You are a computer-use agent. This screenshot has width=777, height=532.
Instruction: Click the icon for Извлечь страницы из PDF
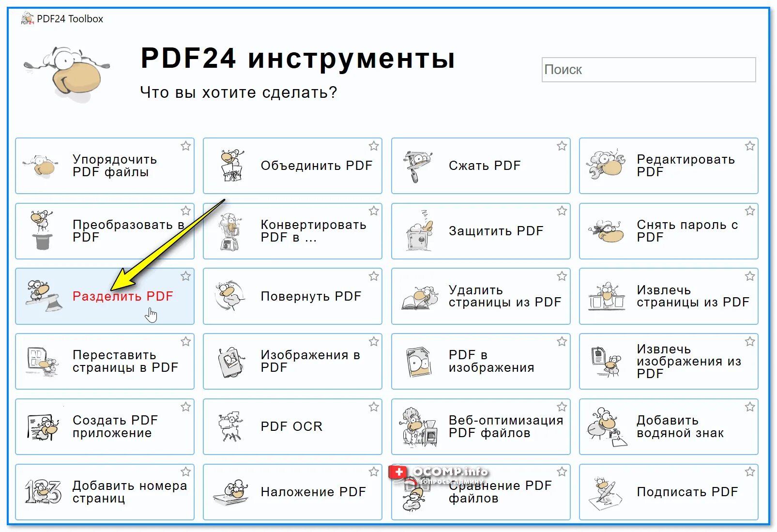point(606,297)
